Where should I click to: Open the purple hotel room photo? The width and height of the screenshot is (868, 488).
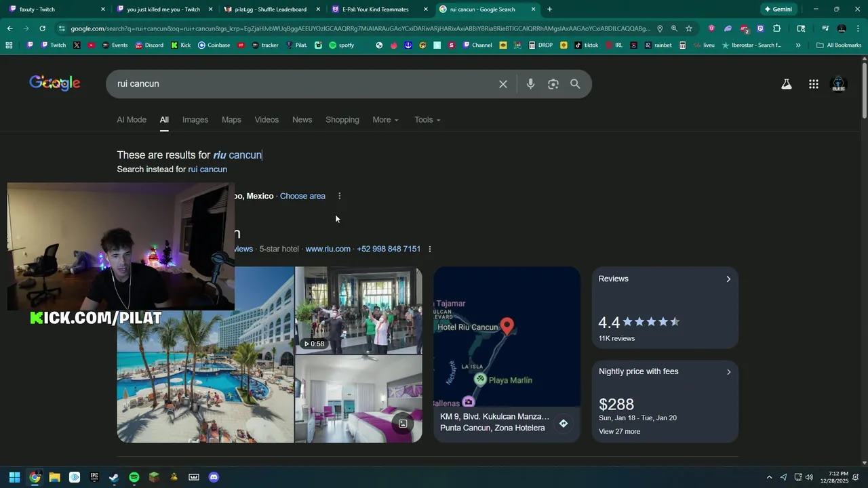coord(358,399)
